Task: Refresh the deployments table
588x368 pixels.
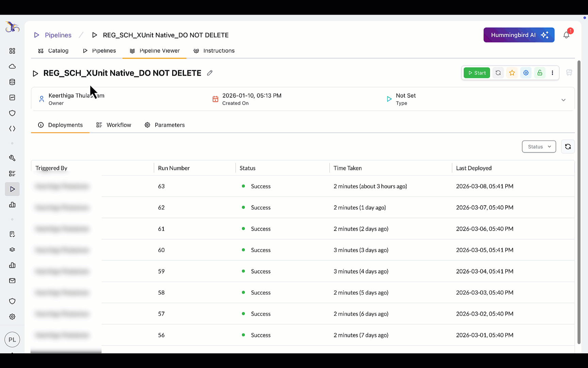Action: (568, 147)
